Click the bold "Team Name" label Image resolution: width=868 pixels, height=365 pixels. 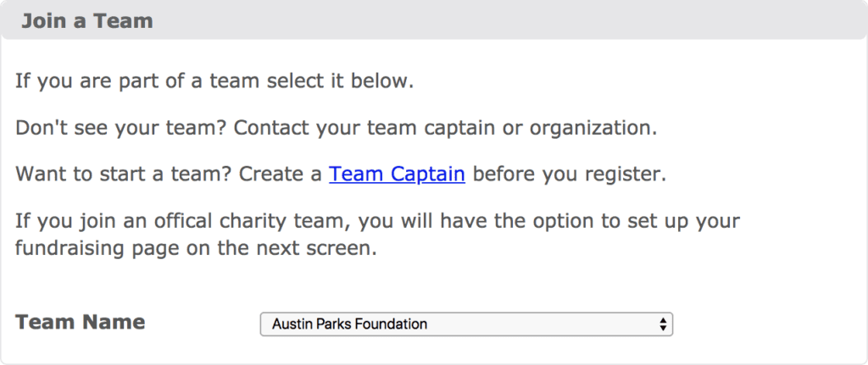point(81,323)
